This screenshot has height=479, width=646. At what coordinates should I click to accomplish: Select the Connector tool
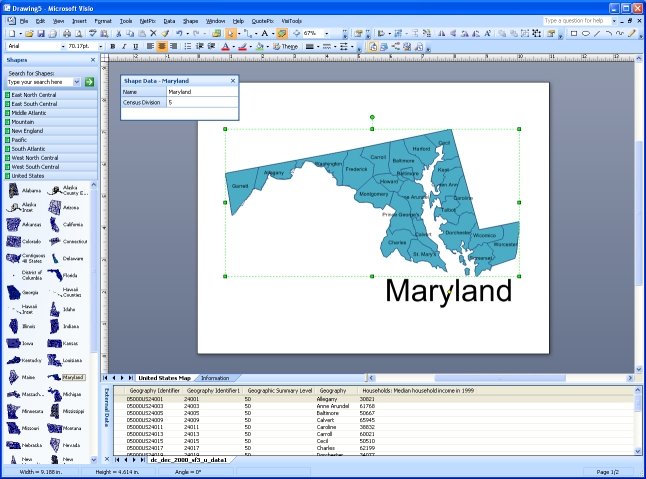pos(247,33)
